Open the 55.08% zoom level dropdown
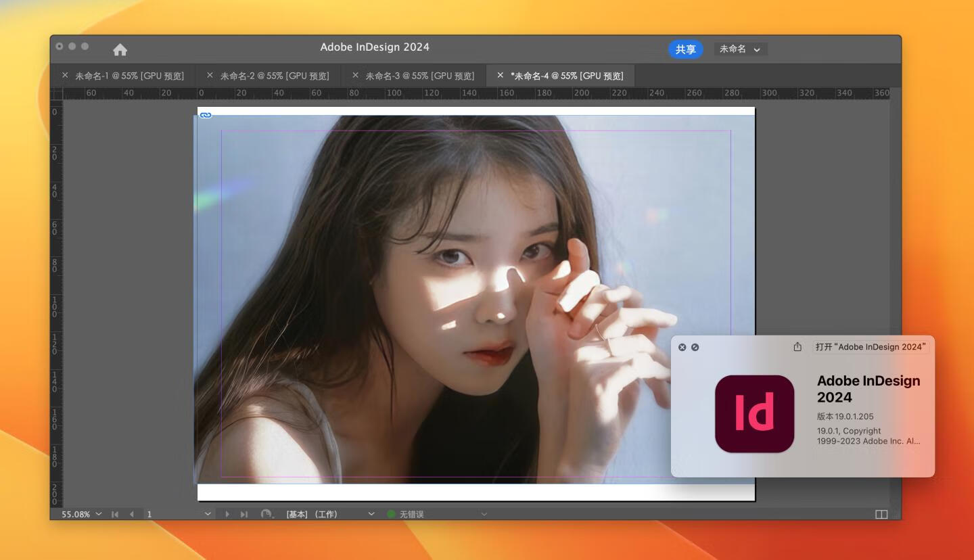 coord(99,514)
